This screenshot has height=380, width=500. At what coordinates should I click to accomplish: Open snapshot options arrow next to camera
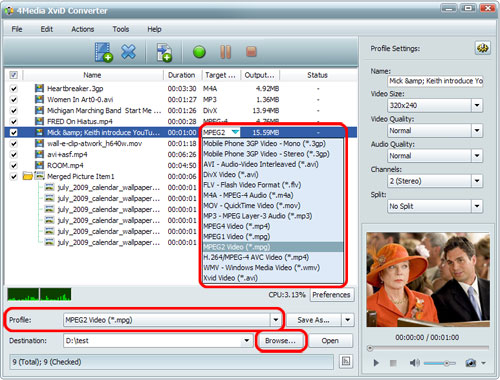pyautogui.click(x=483, y=363)
